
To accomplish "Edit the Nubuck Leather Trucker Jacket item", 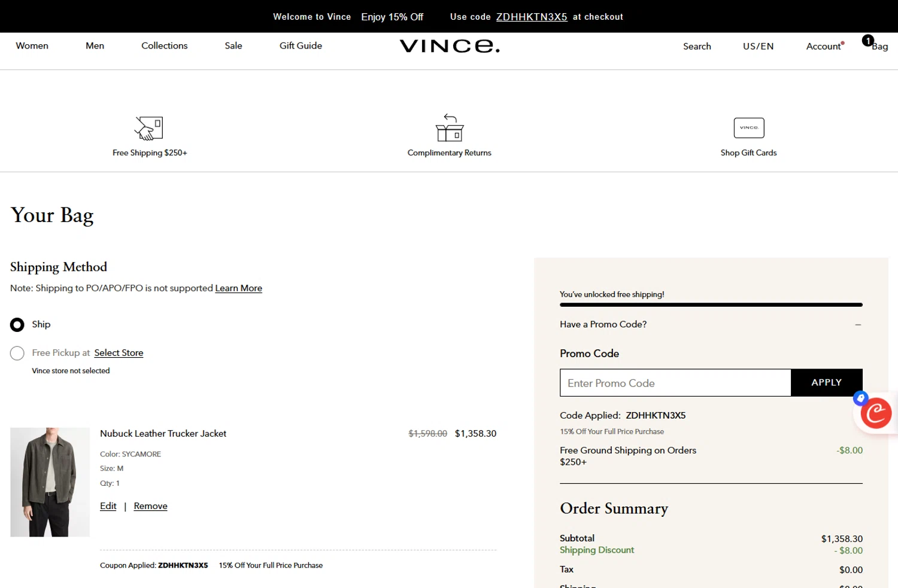I will (x=108, y=506).
